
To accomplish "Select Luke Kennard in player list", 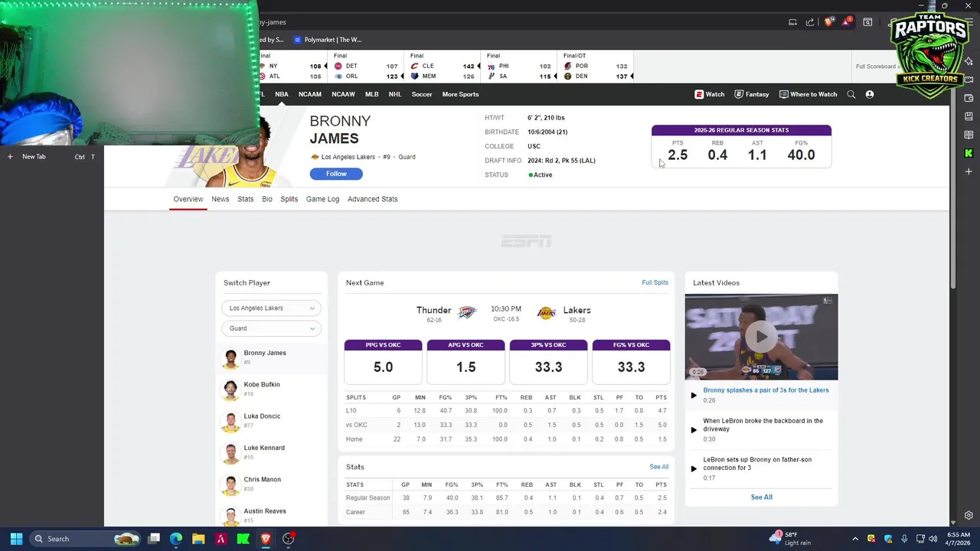I will (271, 452).
